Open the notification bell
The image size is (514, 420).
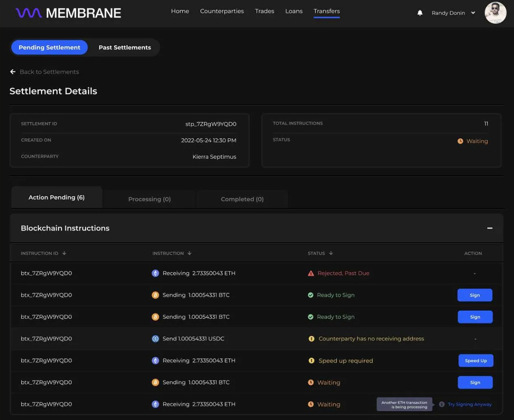pyautogui.click(x=419, y=13)
